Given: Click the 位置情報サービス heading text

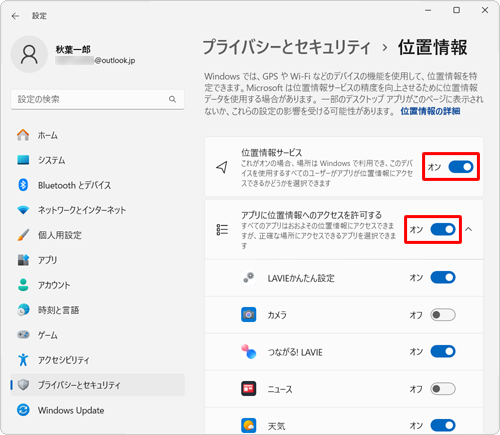Looking at the screenshot, I should [272, 153].
